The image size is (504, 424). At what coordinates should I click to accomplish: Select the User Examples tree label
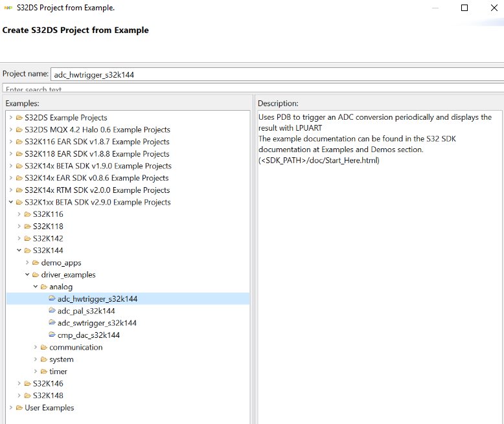(x=49, y=408)
